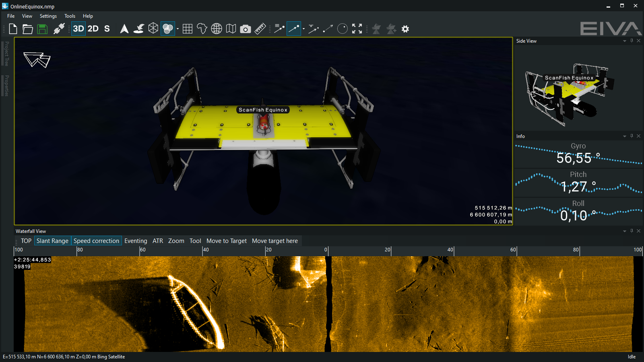Open settings with the gear icon
Screen dimensions: 644x362
click(x=405, y=29)
